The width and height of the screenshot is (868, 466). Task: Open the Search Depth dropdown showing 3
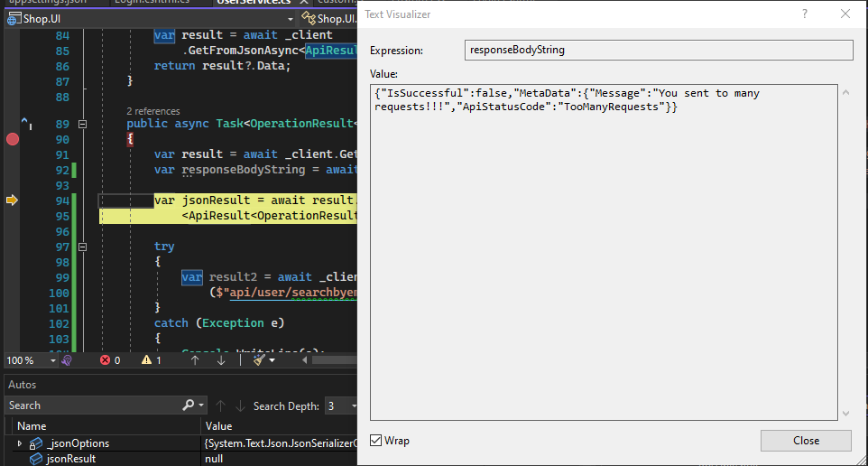point(340,406)
